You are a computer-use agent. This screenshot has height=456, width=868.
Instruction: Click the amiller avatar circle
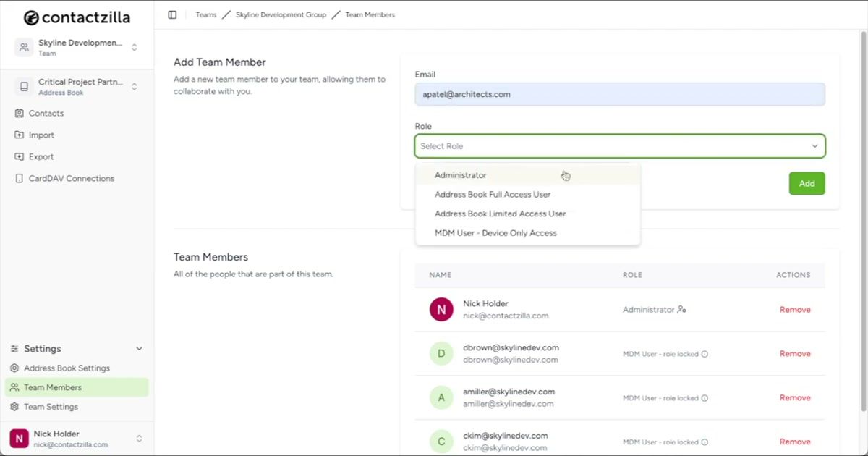pos(441,397)
